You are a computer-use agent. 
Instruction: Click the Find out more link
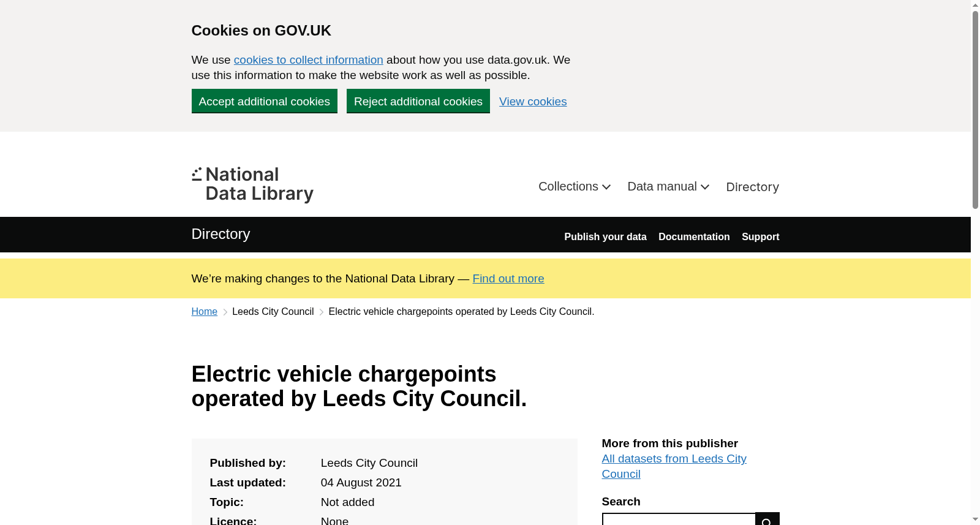(508, 279)
